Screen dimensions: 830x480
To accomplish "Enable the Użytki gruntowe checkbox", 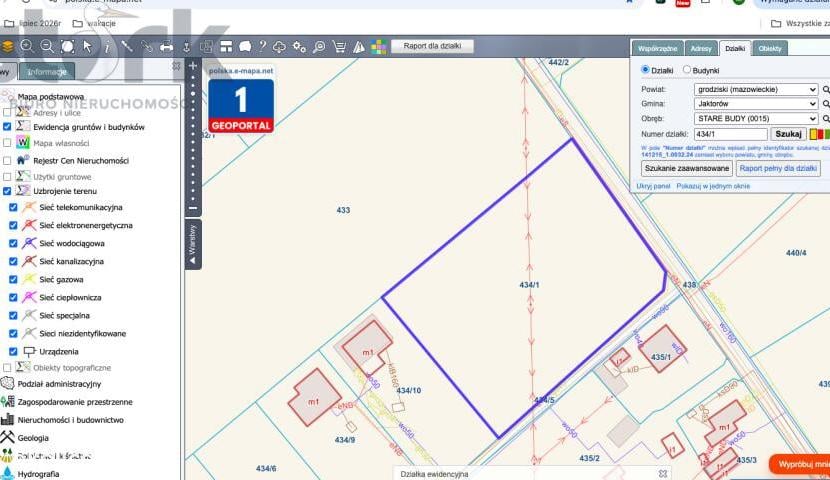I will 7,177.
